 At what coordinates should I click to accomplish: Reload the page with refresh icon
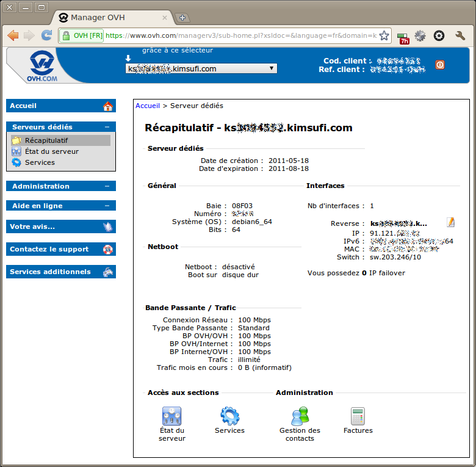pyautogui.click(x=46, y=35)
